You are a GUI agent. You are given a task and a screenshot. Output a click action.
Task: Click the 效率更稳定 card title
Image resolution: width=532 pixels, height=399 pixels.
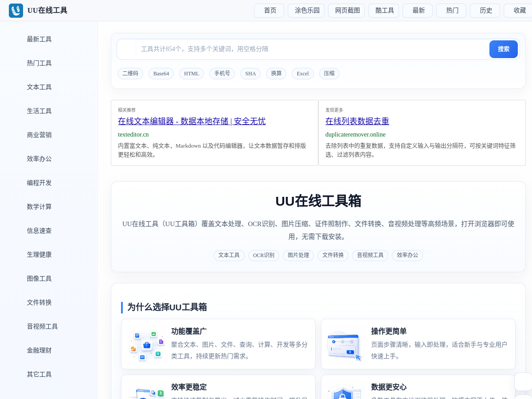pos(189,387)
